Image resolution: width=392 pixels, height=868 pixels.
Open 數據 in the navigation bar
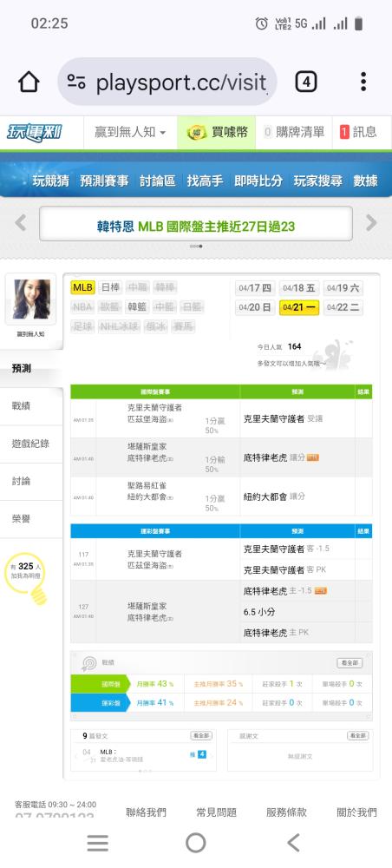pos(365,181)
